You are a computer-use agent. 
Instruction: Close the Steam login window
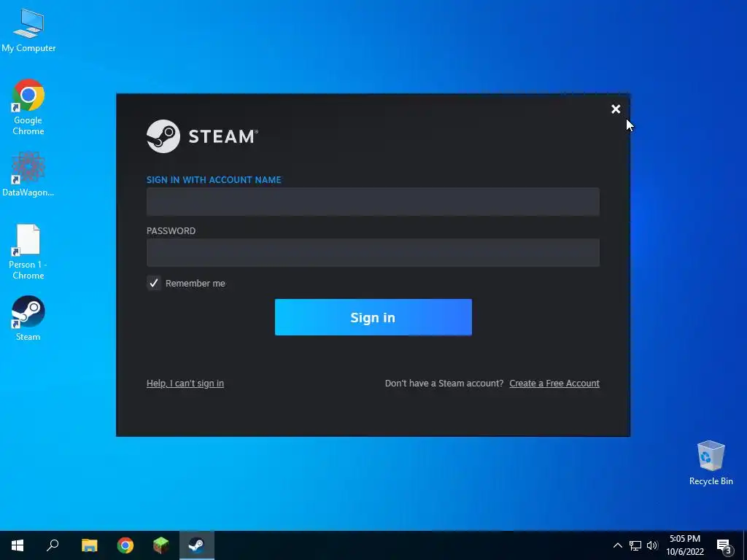[x=616, y=109]
